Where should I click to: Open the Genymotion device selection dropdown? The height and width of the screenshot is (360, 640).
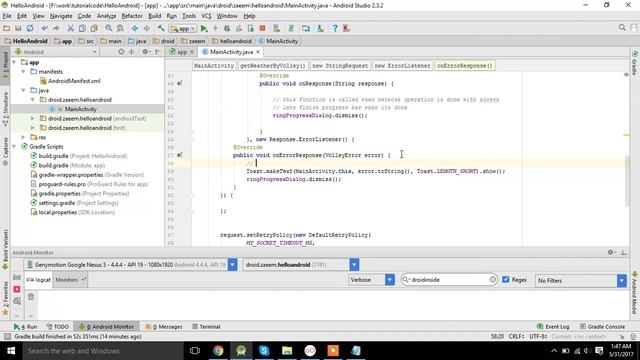pos(232,265)
